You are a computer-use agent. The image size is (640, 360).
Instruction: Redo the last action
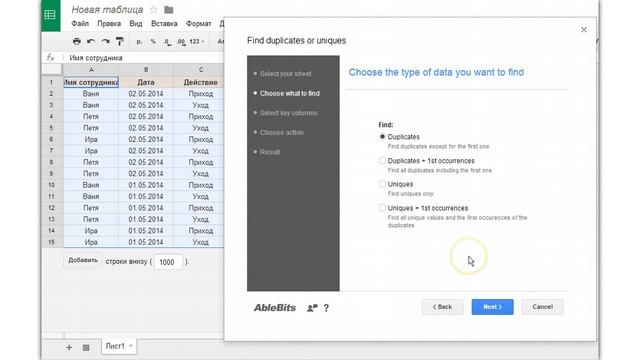[105, 41]
